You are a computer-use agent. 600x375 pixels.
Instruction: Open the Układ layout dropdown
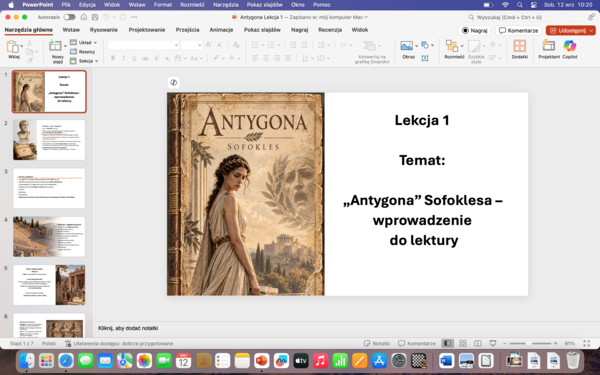coord(83,42)
